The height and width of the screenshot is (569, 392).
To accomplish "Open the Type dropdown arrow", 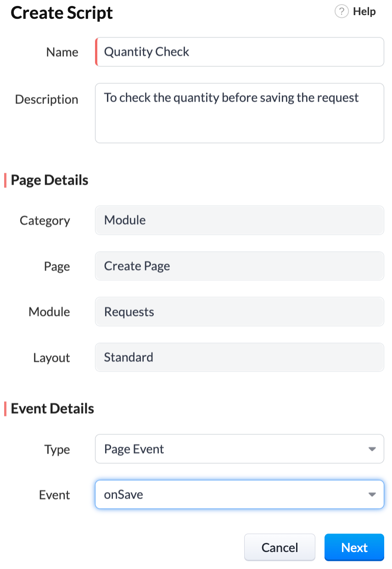I will [x=373, y=449].
